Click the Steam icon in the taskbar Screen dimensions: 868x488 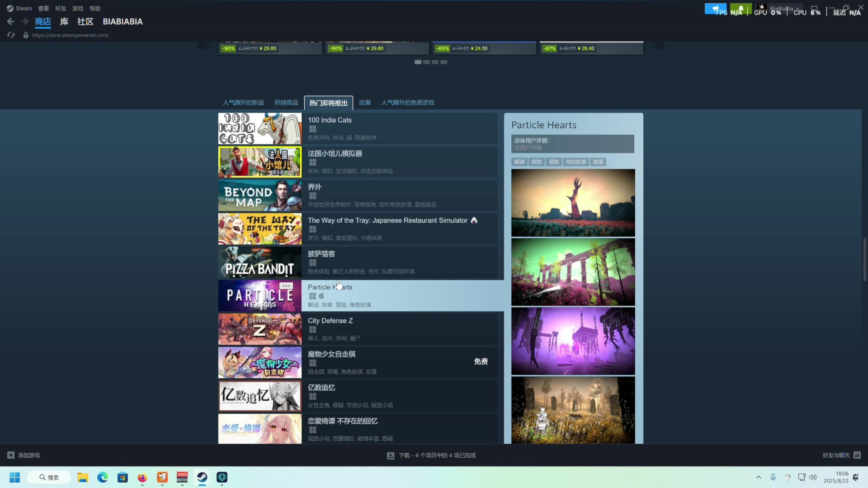coord(202,477)
